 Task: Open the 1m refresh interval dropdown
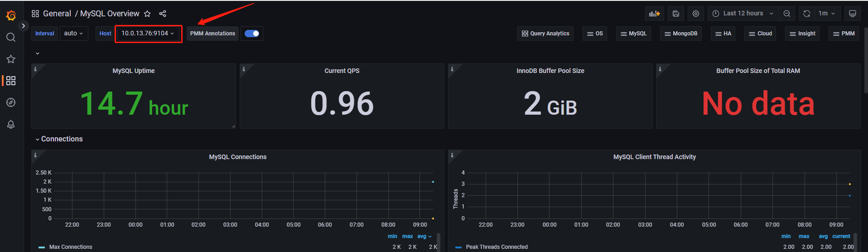click(x=827, y=14)
